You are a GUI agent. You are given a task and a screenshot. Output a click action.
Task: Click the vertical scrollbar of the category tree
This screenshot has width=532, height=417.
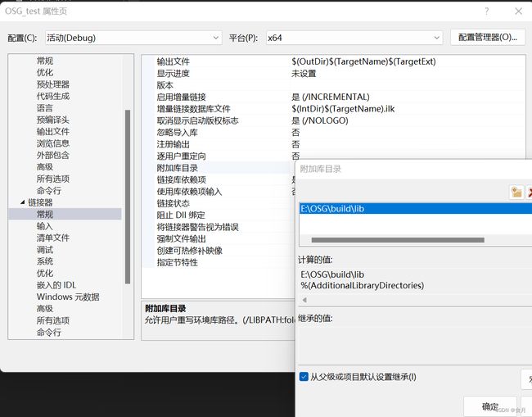click(x=128, y=197)
